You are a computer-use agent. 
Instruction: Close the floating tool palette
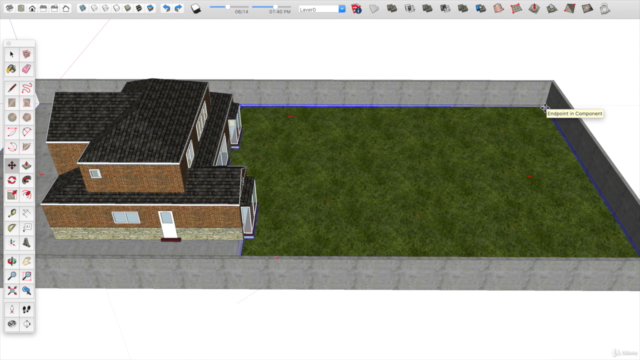(9, 43)
